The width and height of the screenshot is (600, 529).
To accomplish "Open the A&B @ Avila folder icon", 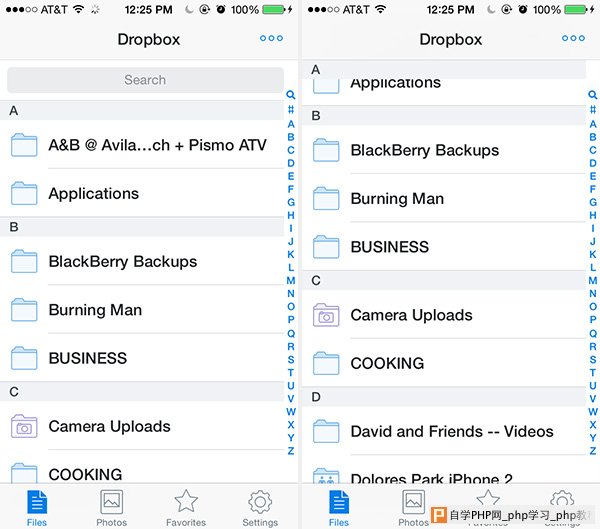I will [x=24, y=145].
